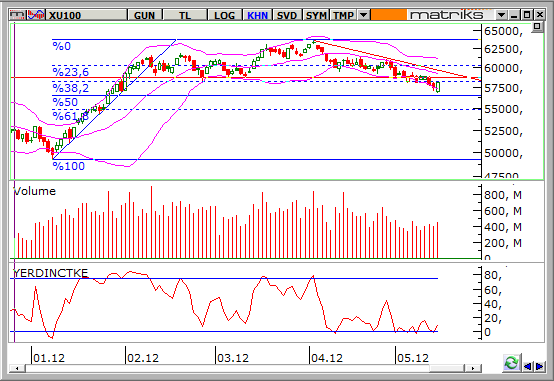This screenshot has height=381, width=554.
Task: Click the matriks brand logo text
Action: coord(446,15)
